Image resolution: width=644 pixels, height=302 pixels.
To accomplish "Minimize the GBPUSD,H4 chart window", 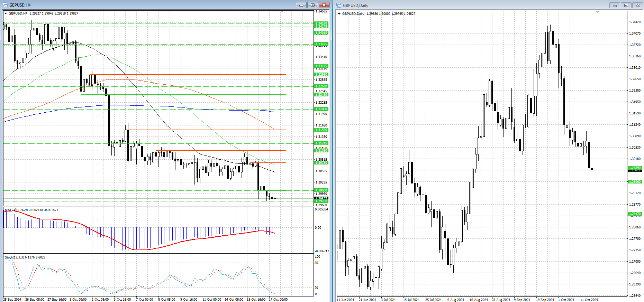I will point(301,5).
